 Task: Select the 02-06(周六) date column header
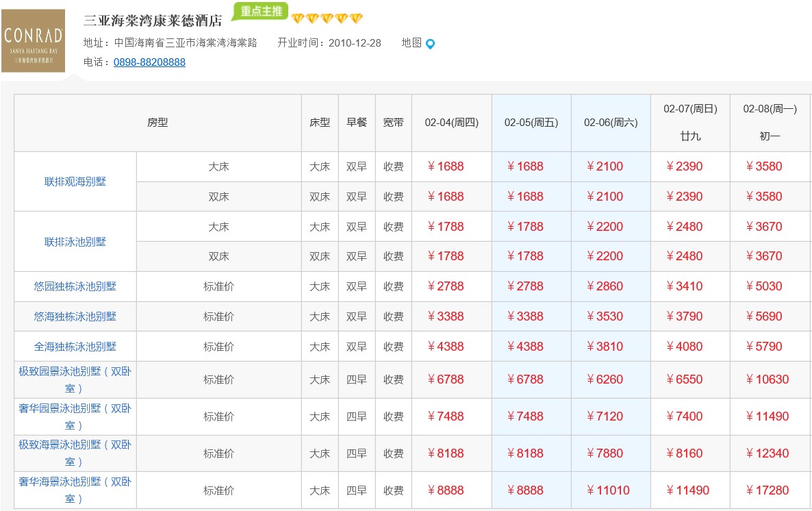pos(611,123)
